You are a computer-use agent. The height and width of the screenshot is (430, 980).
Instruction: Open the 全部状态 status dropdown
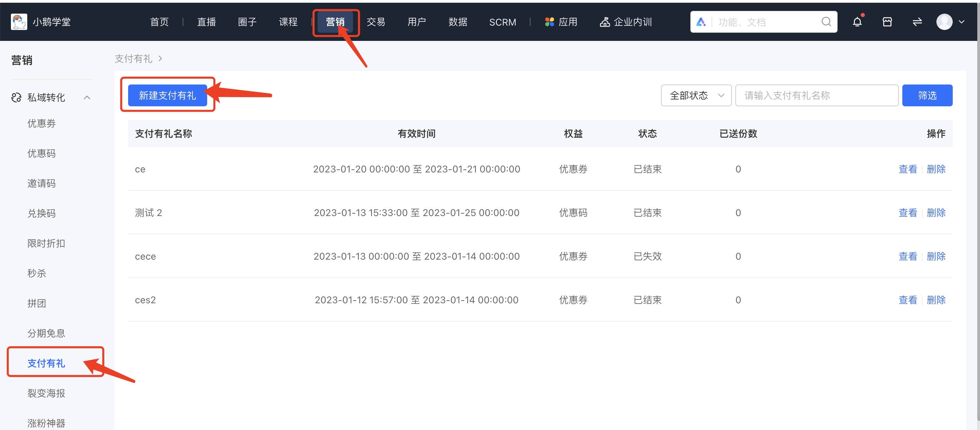coord(696,95)
